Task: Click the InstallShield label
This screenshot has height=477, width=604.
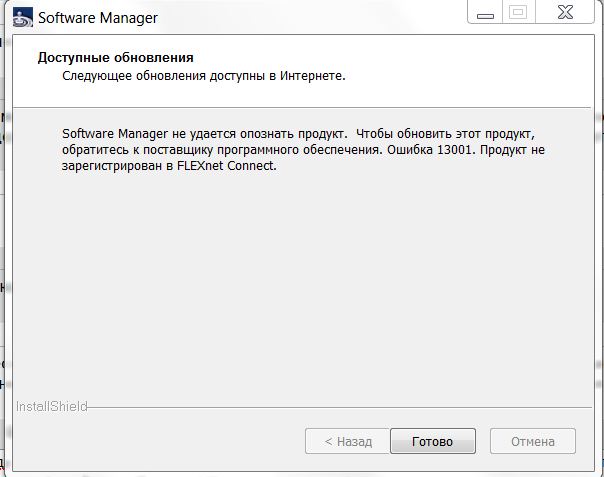Action: pyautogui.click(x=51, y=407)
